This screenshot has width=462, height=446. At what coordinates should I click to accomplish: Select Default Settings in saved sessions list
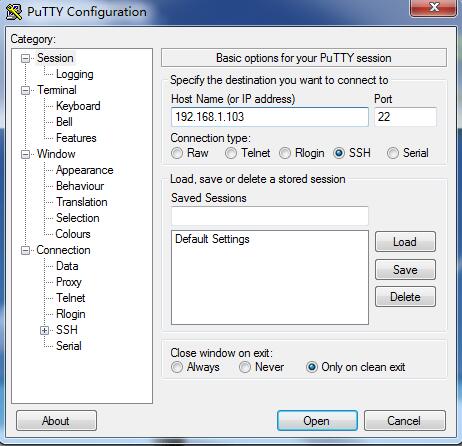212,239
